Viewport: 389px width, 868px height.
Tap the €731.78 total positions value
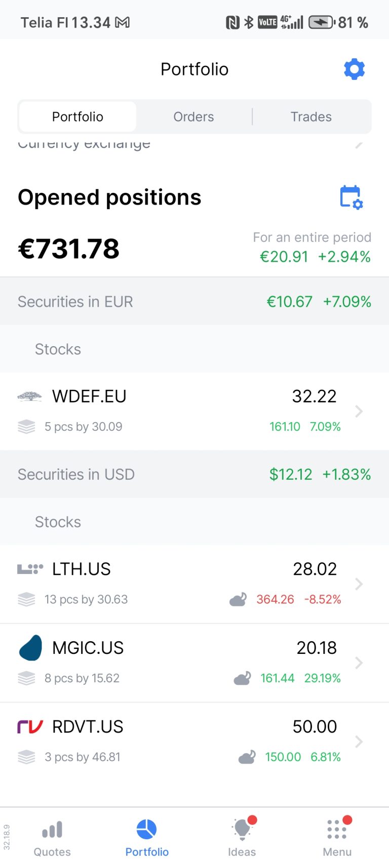(69, 249)
